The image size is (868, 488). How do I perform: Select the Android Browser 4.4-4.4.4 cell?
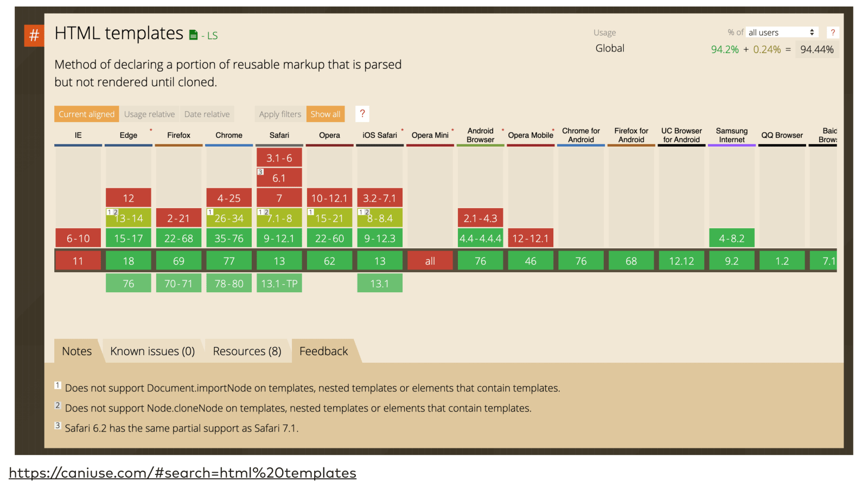tap(481, 238)
